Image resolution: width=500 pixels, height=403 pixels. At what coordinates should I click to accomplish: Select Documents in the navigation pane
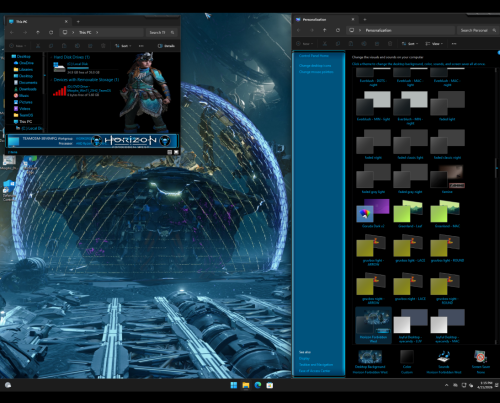pos(26,82)
